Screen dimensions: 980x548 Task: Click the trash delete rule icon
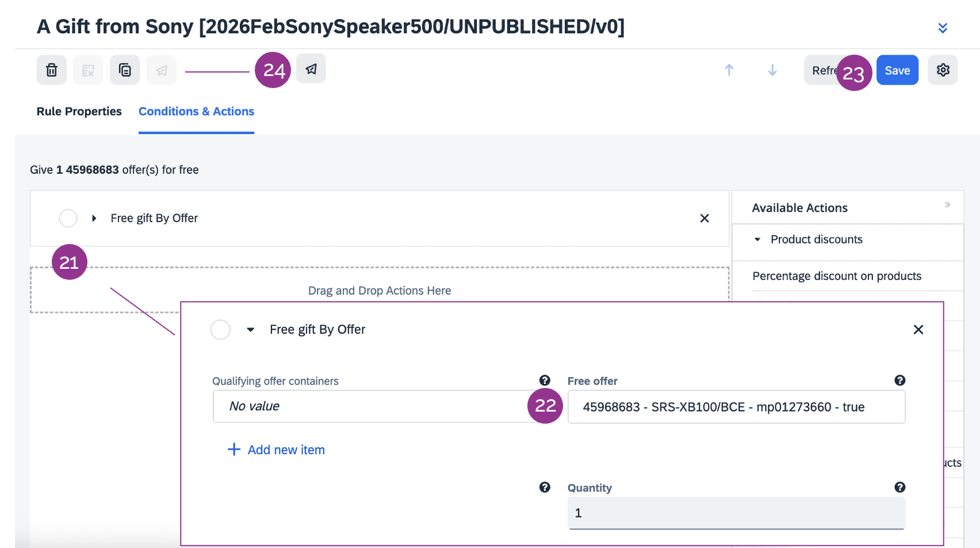pos(52,70)
